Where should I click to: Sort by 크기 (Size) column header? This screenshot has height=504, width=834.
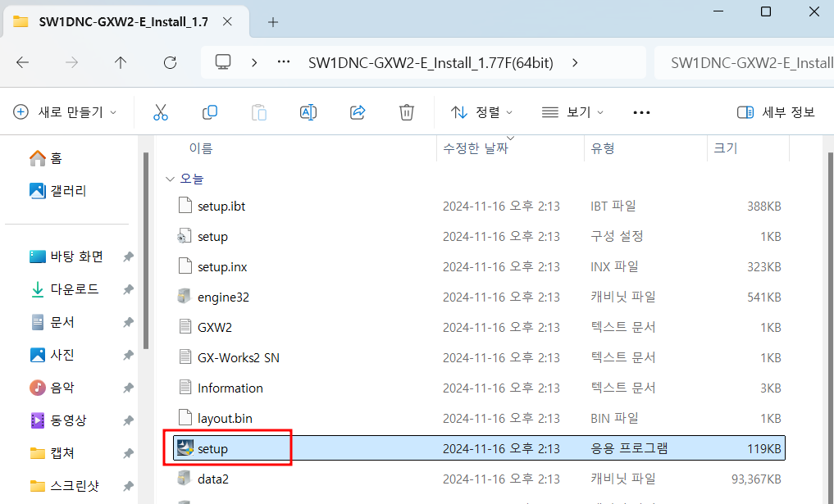[x=726, y=148]
